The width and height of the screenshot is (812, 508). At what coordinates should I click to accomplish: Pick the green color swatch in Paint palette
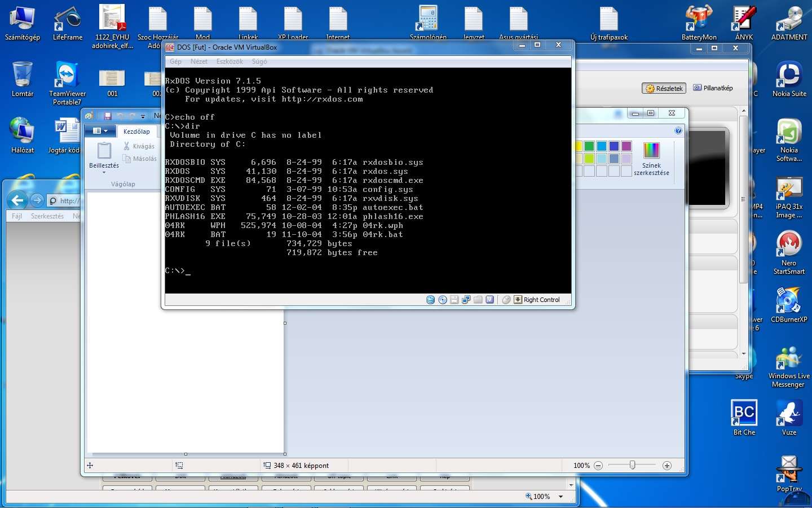click(589, 146)
